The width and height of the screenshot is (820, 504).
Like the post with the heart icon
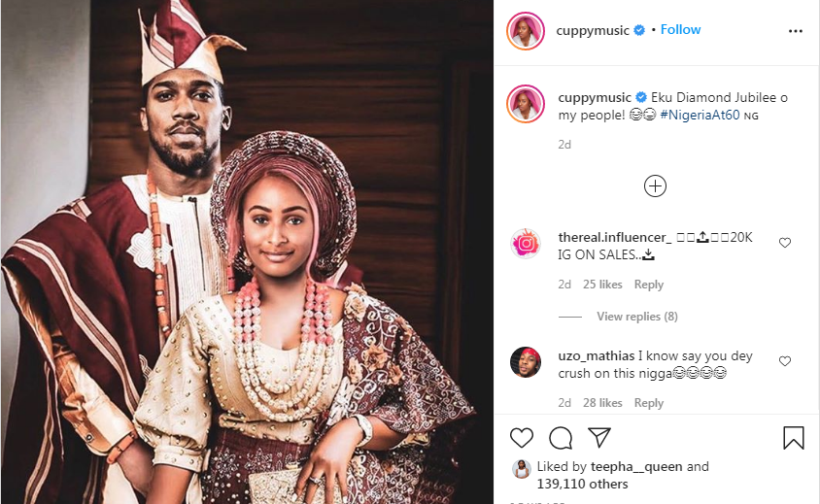[522, 438]
